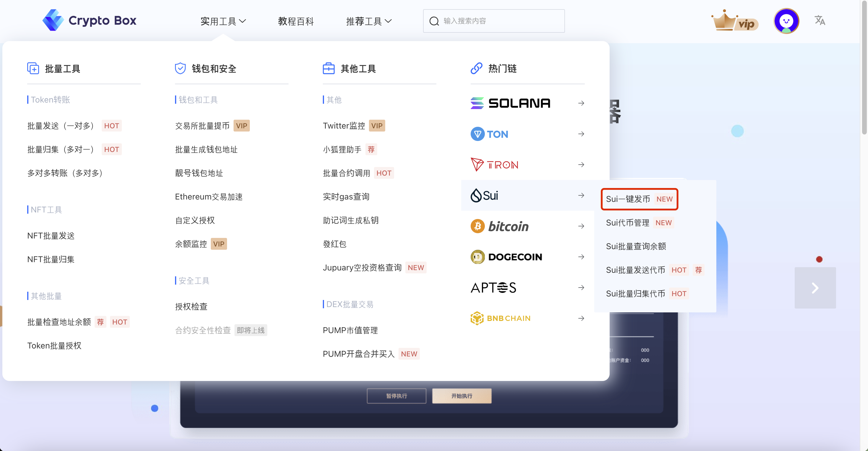Open the VIP crown badge
The height and width of the screenshot is (451, 868).
735,21
